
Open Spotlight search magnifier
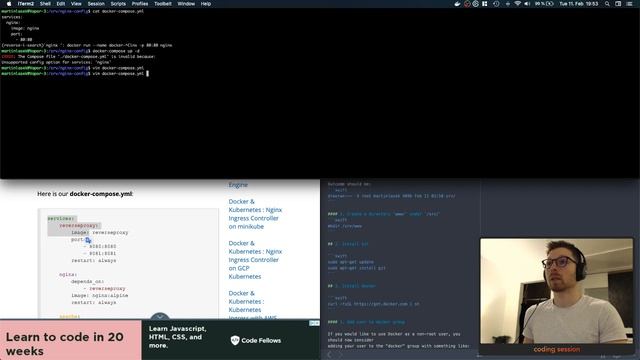[x=607, y=4]
